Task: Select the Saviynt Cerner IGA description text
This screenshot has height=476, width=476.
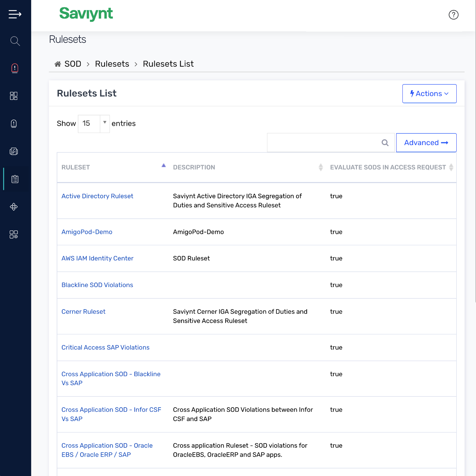Action: coord(240,316)
